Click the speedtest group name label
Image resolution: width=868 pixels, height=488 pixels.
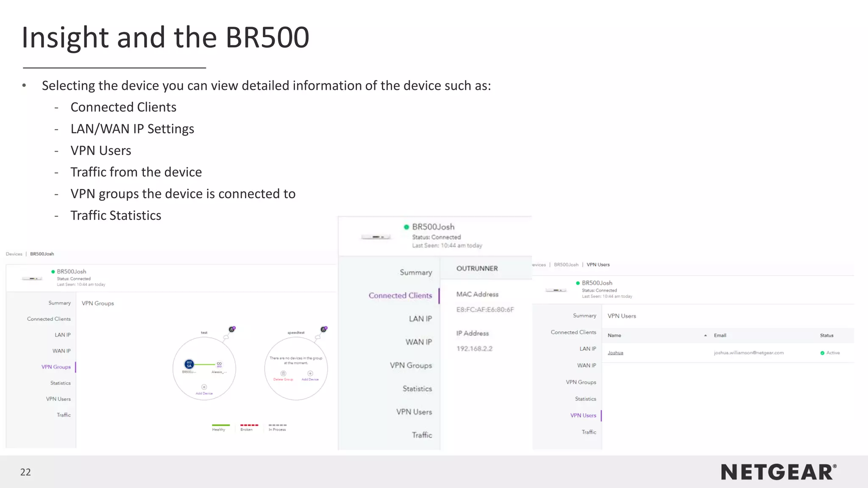pyautogui.click(x=296, y=333)
